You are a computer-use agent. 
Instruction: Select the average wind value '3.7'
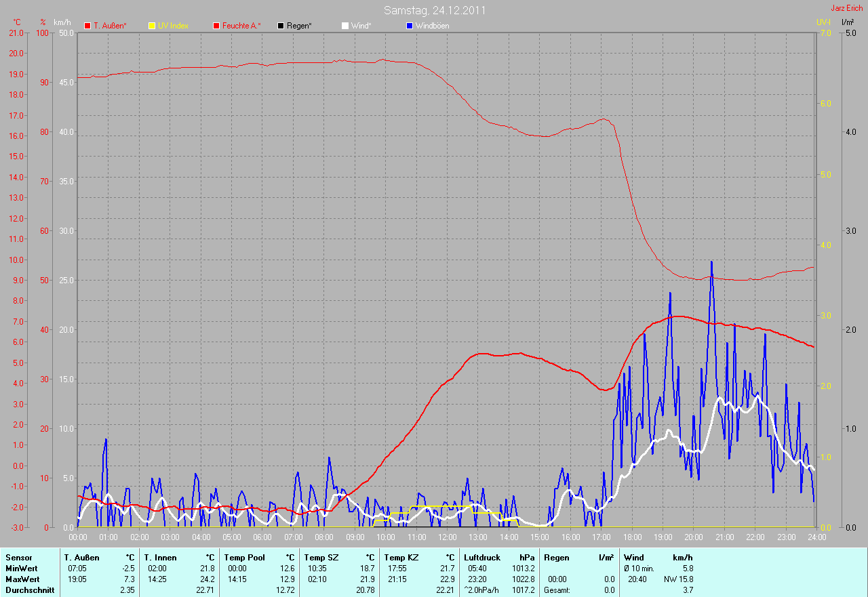[x=688, y=590]
